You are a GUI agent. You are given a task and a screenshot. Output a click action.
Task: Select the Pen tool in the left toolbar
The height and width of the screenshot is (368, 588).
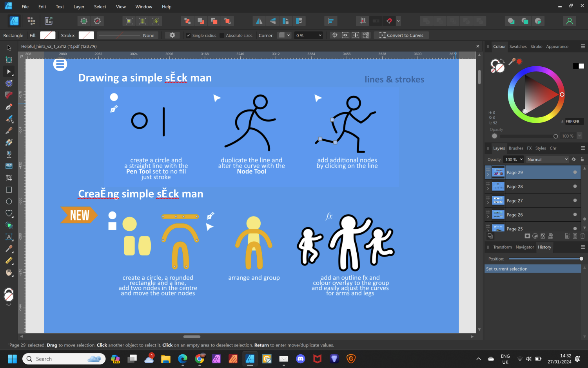9,107
